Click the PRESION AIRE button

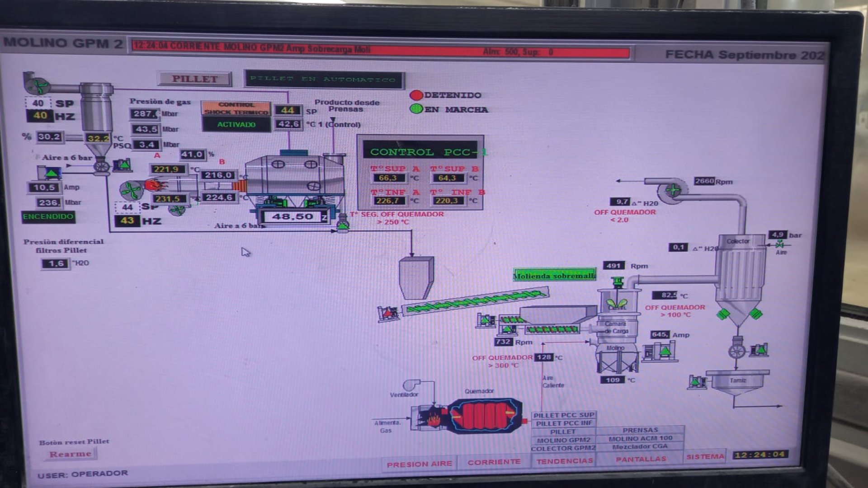click(x=419, y=464)
